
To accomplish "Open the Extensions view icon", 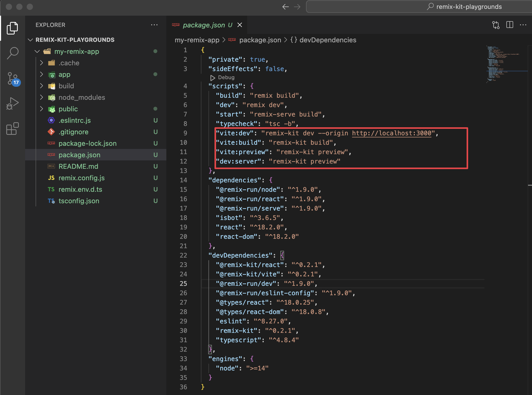I will (x=12, y=129).
